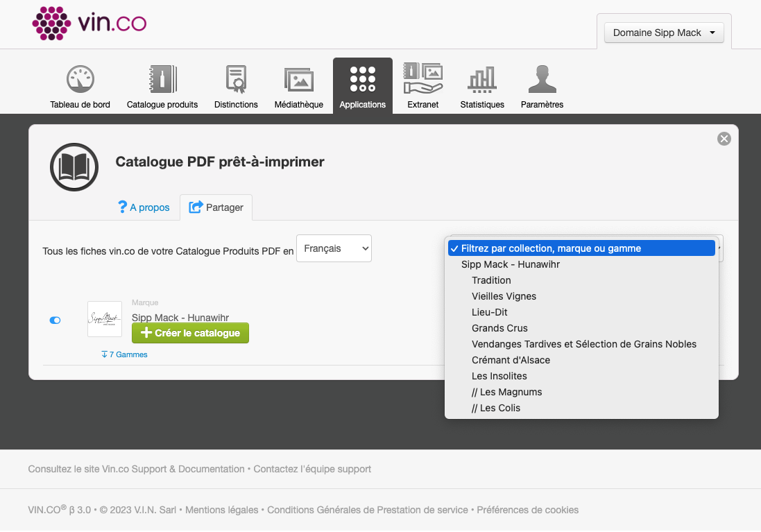This screenshot has width=761, height=532.
Task: Switch to the Partager tab
Action: click(216, 208)
